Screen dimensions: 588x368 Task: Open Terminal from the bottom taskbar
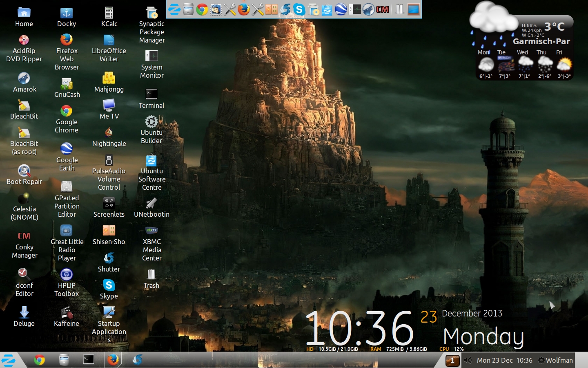click(89, 360)
